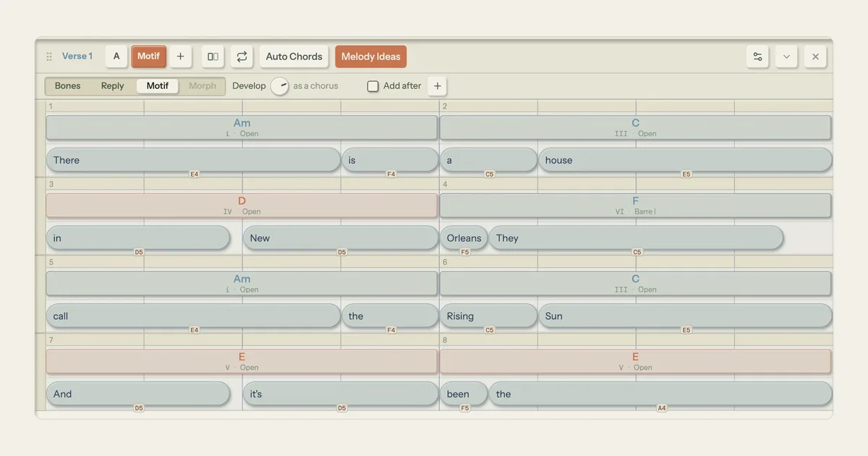Select the Motif tab in segmented control
The width and height of the screenshot is (868, 456).
click(158, 86)
